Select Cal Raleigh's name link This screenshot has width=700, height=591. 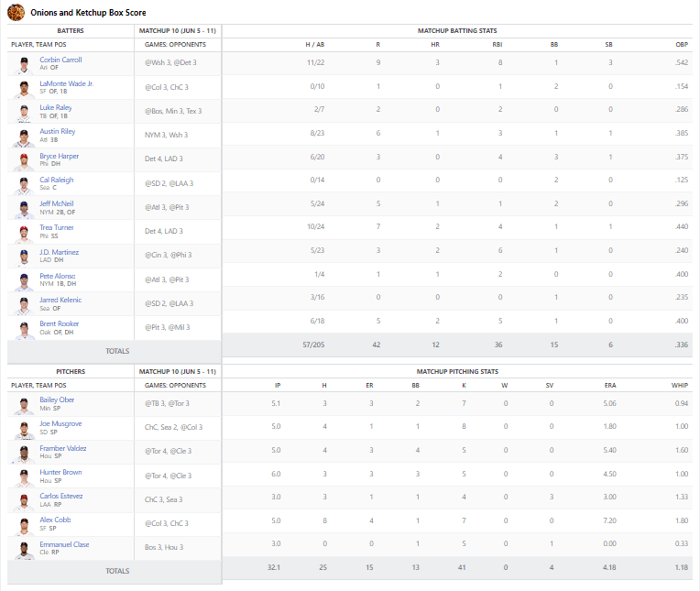click(x=56, y=180)
